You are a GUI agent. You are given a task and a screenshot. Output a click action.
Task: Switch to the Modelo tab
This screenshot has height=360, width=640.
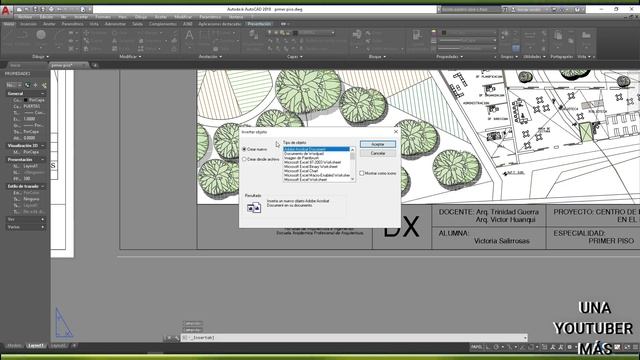[15, 346]
